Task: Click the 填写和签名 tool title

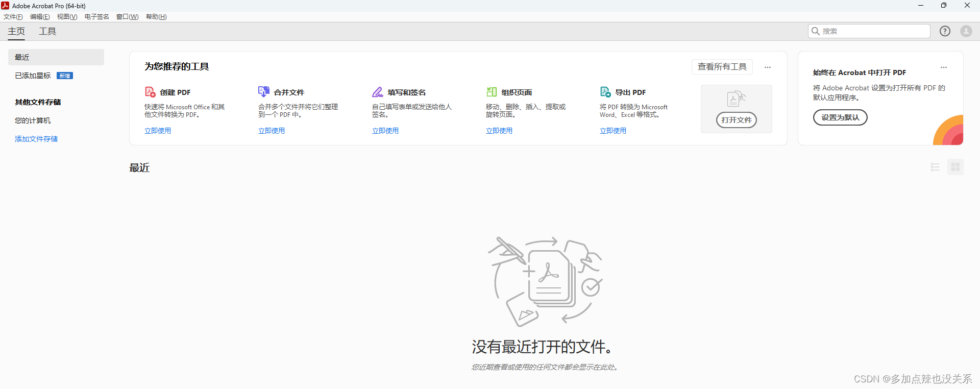Action: pos(407,92)
